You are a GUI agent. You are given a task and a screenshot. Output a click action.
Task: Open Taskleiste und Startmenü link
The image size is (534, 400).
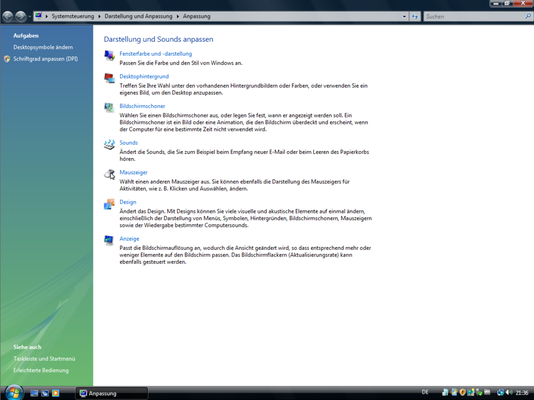pos(44,359)
